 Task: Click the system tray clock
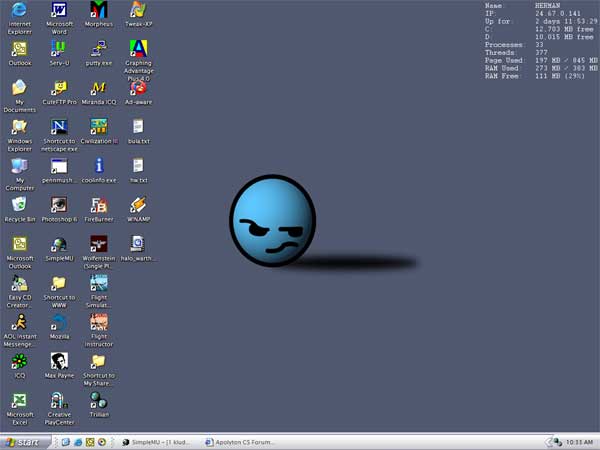579,441
